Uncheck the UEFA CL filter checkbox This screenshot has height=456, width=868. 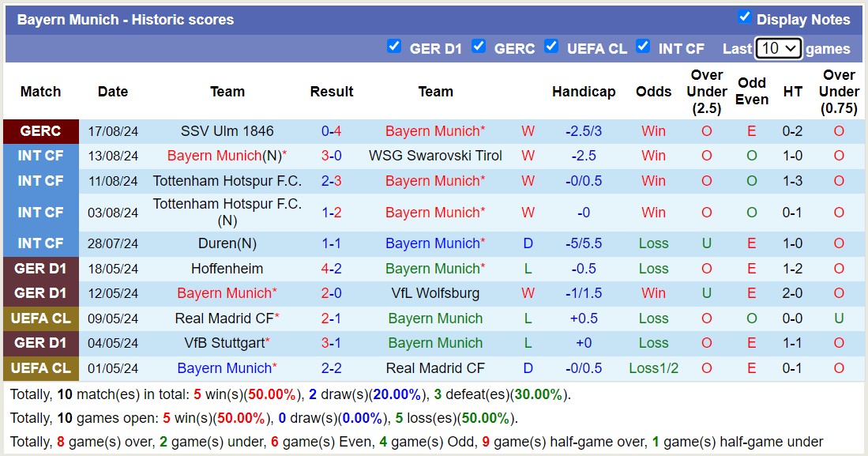pos(551,47)
